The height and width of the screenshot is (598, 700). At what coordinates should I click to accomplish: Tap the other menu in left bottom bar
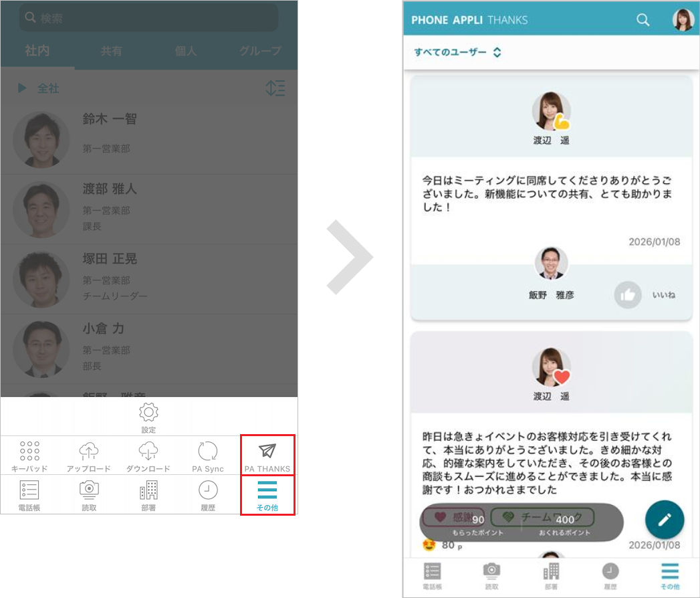[267, 495]
